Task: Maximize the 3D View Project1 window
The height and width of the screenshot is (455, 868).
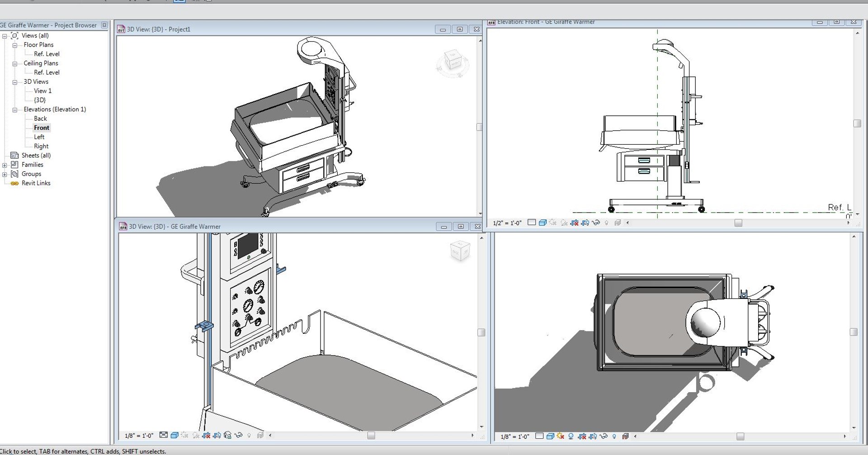Action: (460, 29)
